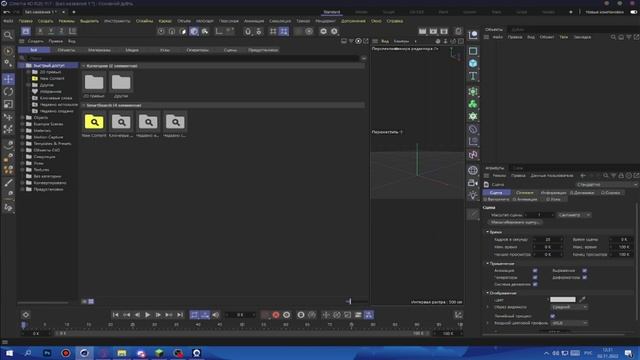Switch to the Materials tab in asset browser
The width and height of the screenshot is (640, 360).
(99, 50)
